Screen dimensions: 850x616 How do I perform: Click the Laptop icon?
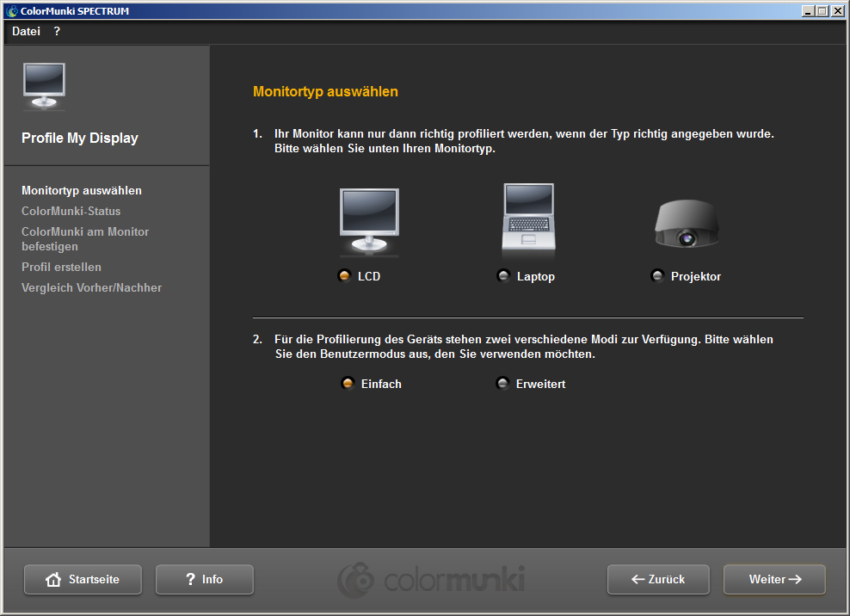point(528,218)
